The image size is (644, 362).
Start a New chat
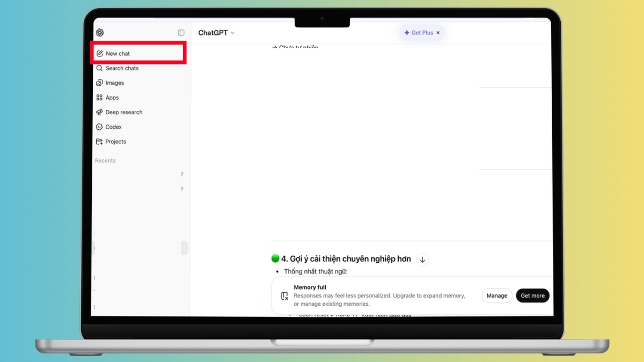[138, 54]
